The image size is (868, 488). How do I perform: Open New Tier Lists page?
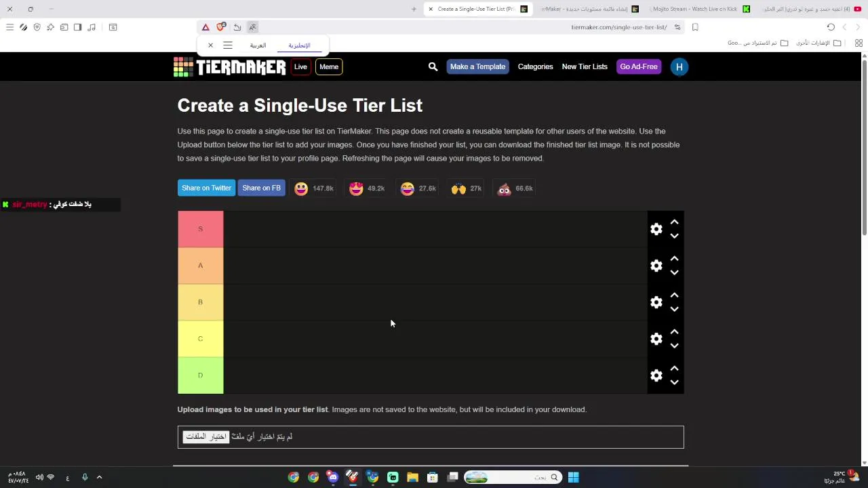(585, 66)
